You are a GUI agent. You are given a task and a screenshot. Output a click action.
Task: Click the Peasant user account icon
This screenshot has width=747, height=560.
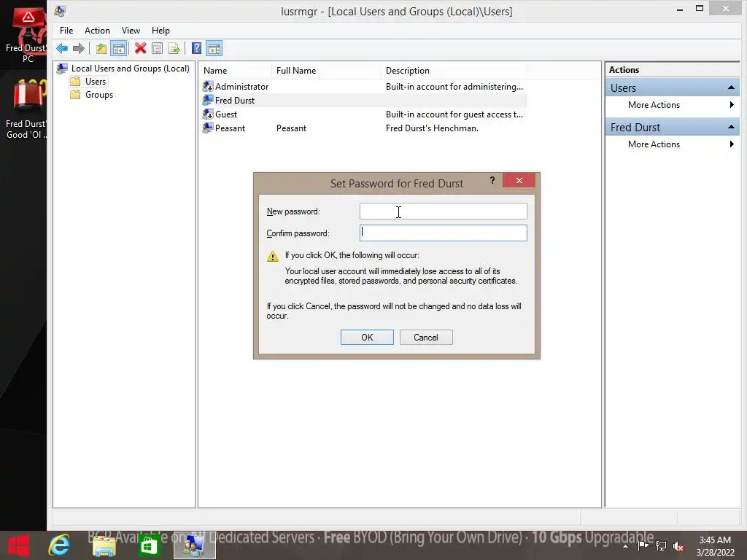point(208,128)
